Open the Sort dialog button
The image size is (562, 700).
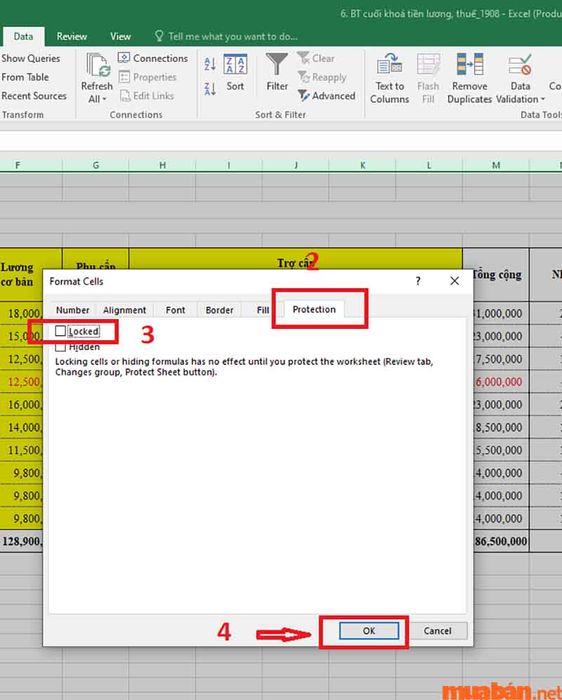(235, 73)
